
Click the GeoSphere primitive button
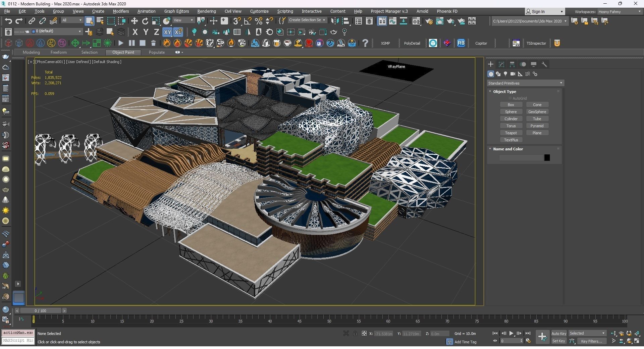tap(537, 112)
